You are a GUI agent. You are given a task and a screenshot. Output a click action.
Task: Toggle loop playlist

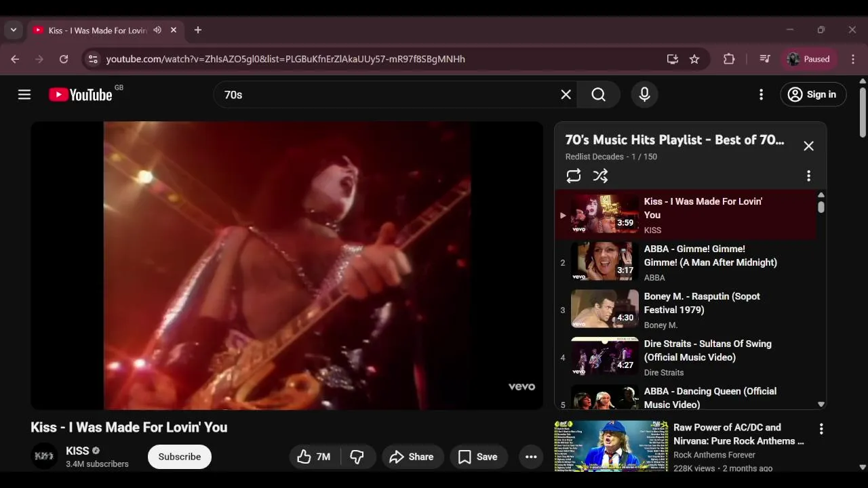[574, 176]
